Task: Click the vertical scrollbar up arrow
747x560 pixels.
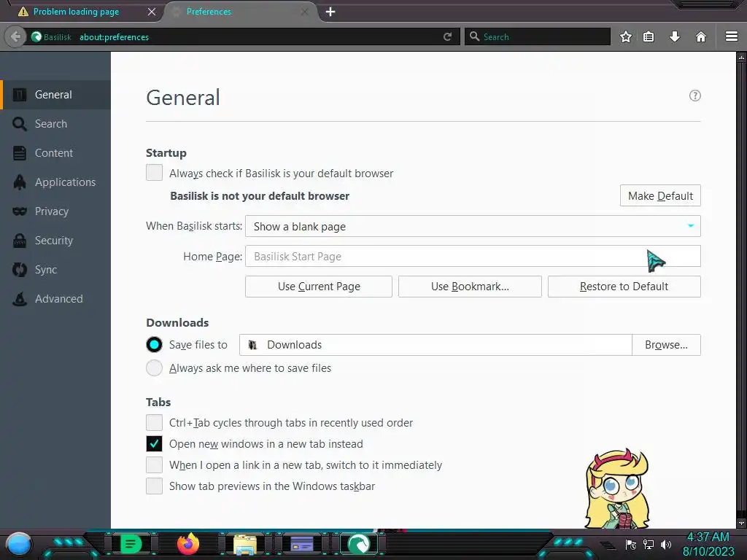Action: pyautogui.click(x=741, y=58)
